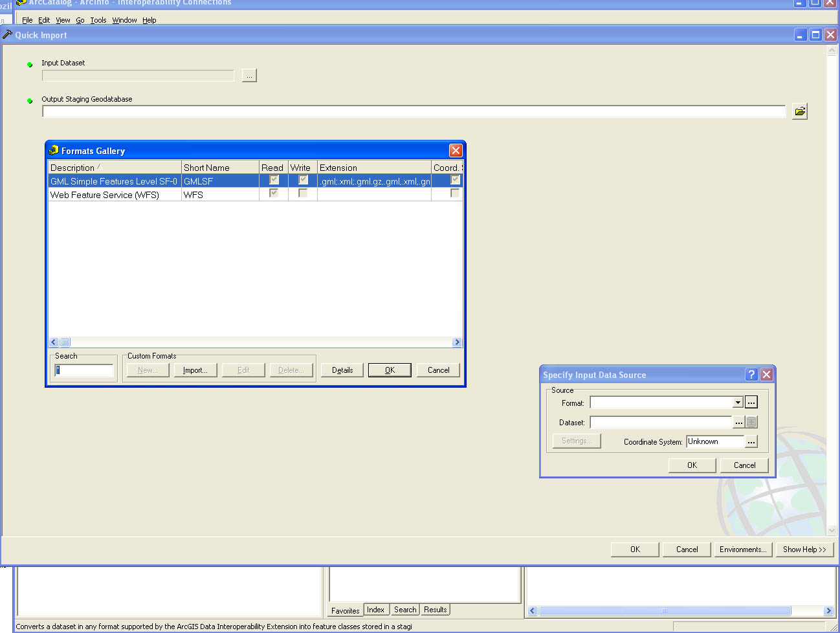Switch to the Index tab
This screenshot has height=633, width=840.
pyautogui.click(x=375, y=610)
